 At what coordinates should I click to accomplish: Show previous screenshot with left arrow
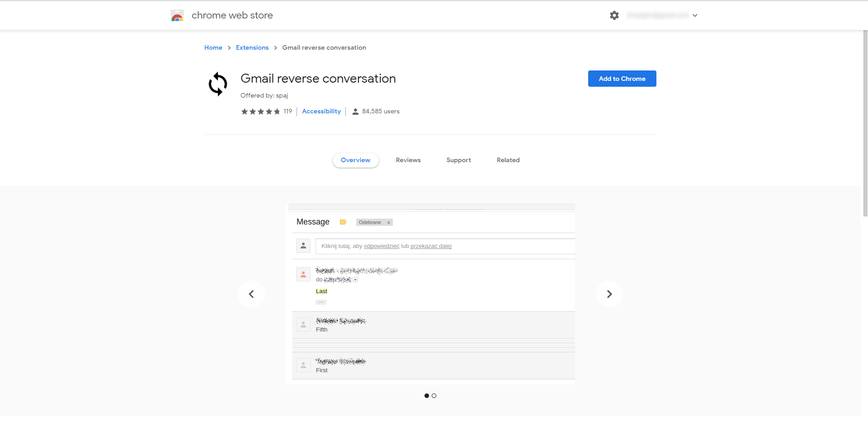251,294
